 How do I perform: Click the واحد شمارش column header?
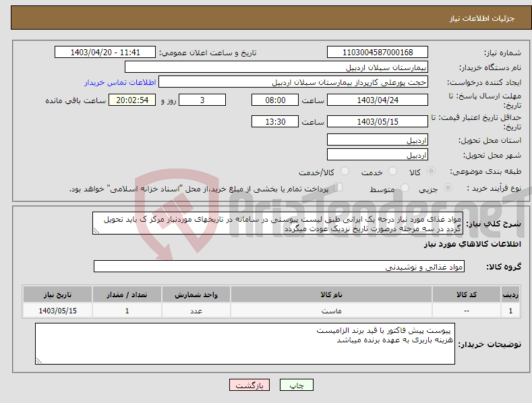196,294
